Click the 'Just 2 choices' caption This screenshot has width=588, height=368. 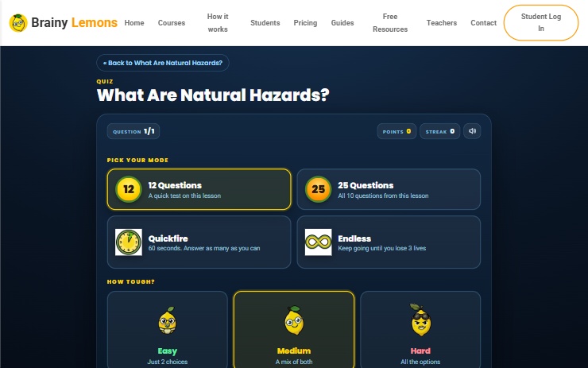[x=167, y=362]
